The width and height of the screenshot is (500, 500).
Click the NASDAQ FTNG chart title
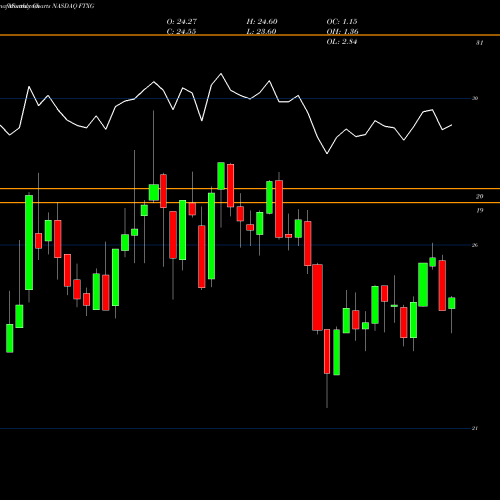tap(73, 6)
